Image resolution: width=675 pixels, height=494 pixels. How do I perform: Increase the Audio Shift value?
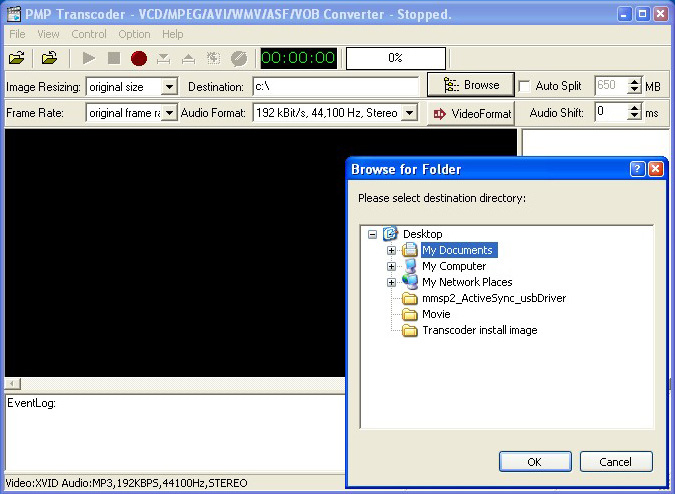(x=634, y=108)
